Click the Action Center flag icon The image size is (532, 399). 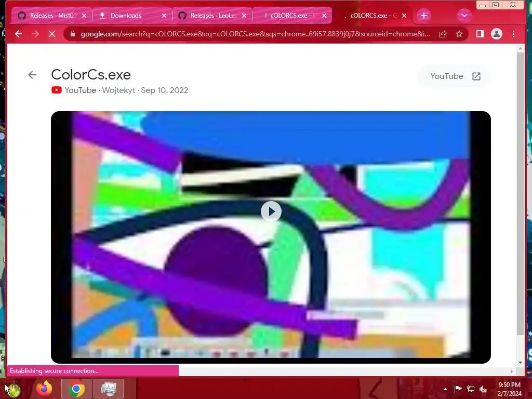(x=458, y=389)
